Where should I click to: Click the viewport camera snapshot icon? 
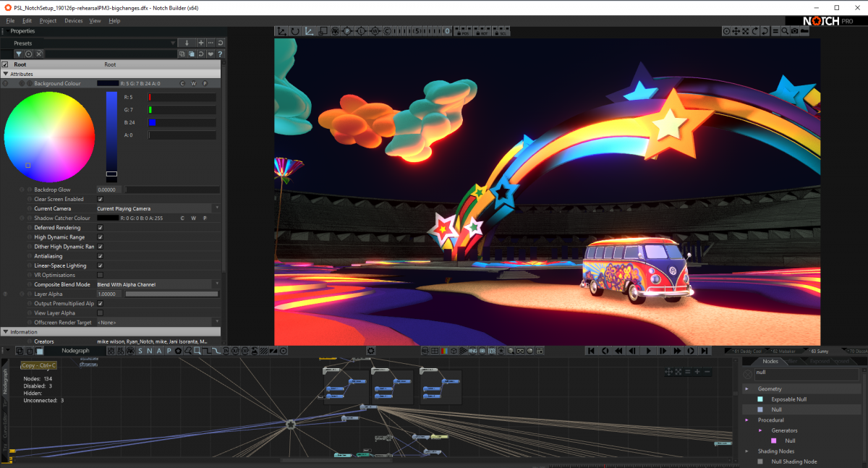click(x=794, y=31)
